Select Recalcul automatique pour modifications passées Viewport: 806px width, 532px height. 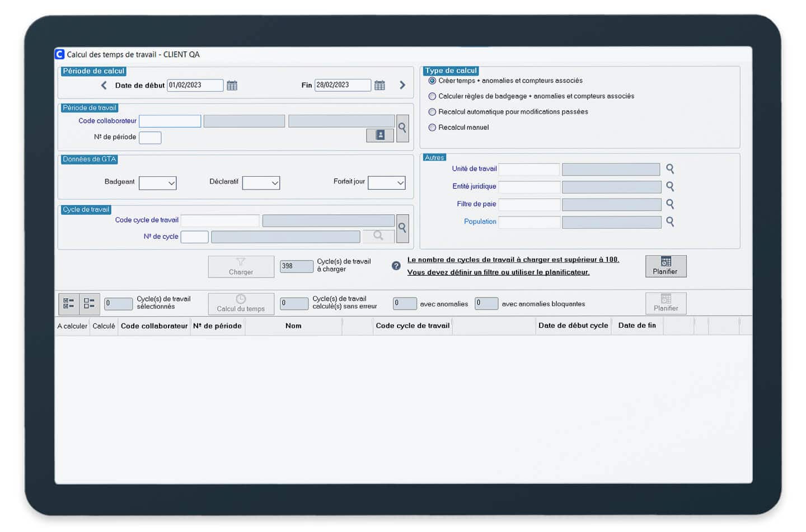[x=432, y=112]
